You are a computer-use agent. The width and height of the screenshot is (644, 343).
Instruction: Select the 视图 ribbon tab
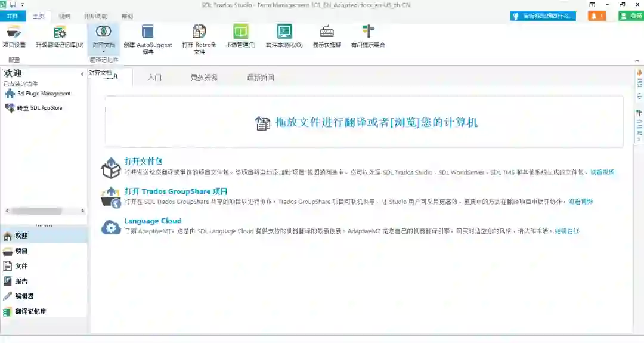point(64,17)
